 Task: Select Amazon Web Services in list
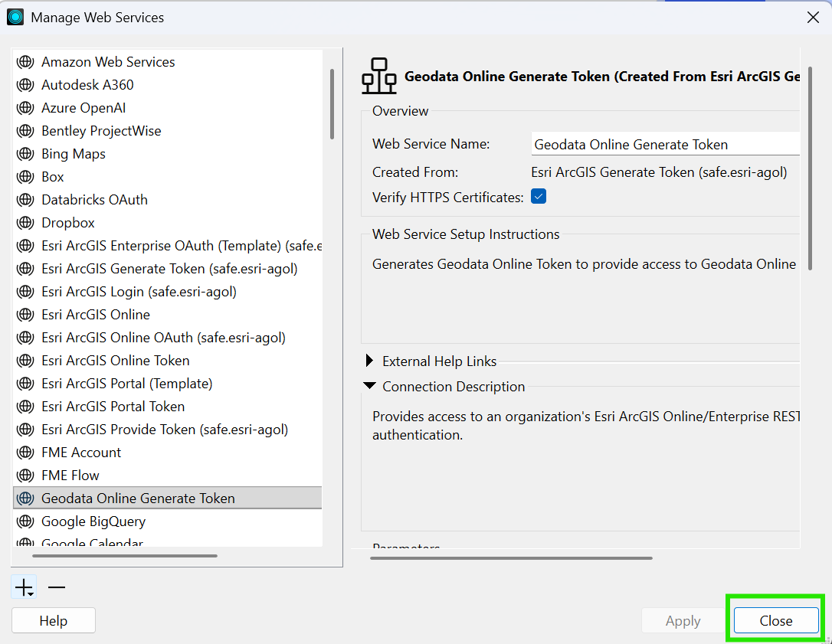click(x=167, y=62)
